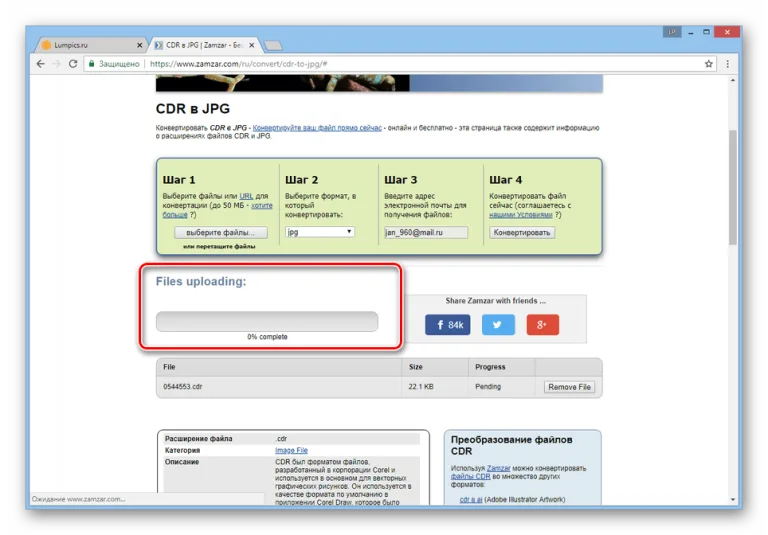Click the banner image at page top
Image resolution: width=768 pixels, height=535 pixels.
pyautogui.click(x=379, y=83)
